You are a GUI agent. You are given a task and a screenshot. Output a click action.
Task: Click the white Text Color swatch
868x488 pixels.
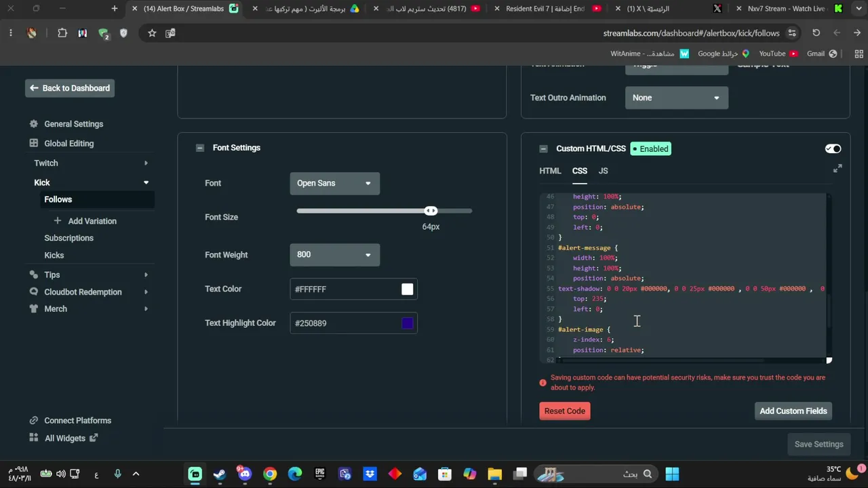(407, 289)
